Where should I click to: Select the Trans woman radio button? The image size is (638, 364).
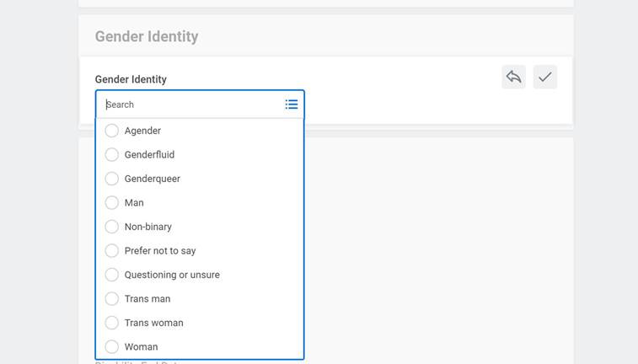pos(111,323)
